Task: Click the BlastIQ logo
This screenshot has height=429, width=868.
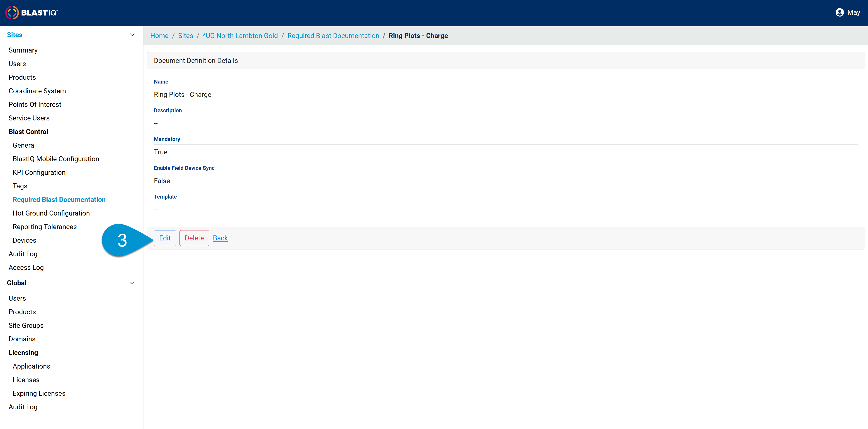Action: click(31, 13)
